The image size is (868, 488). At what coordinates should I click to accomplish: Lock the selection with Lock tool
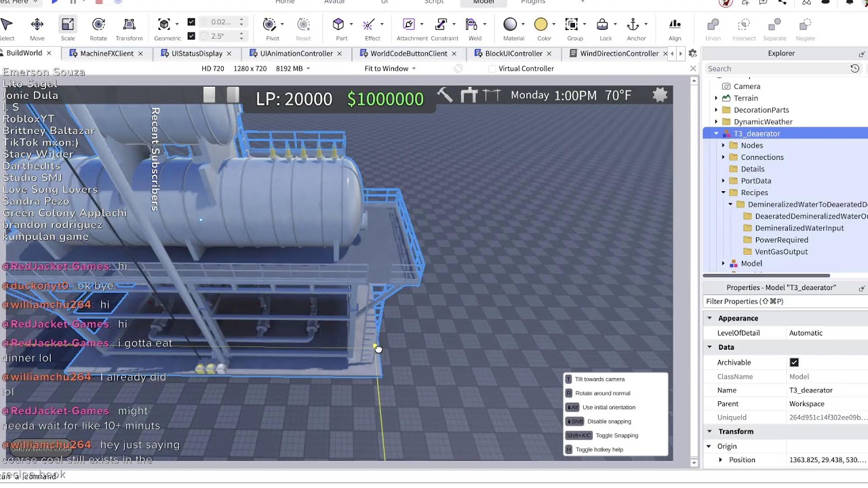(x=602, y=25)
